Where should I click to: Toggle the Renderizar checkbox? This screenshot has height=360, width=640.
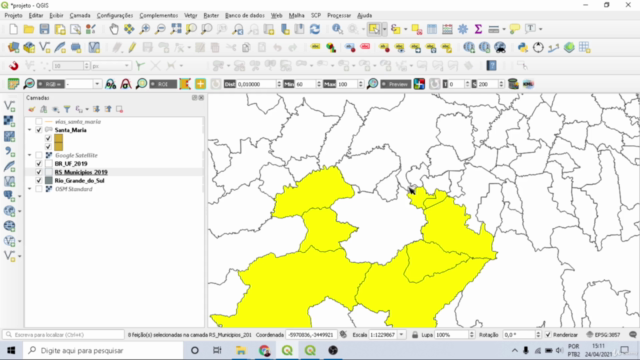[548, 335]
